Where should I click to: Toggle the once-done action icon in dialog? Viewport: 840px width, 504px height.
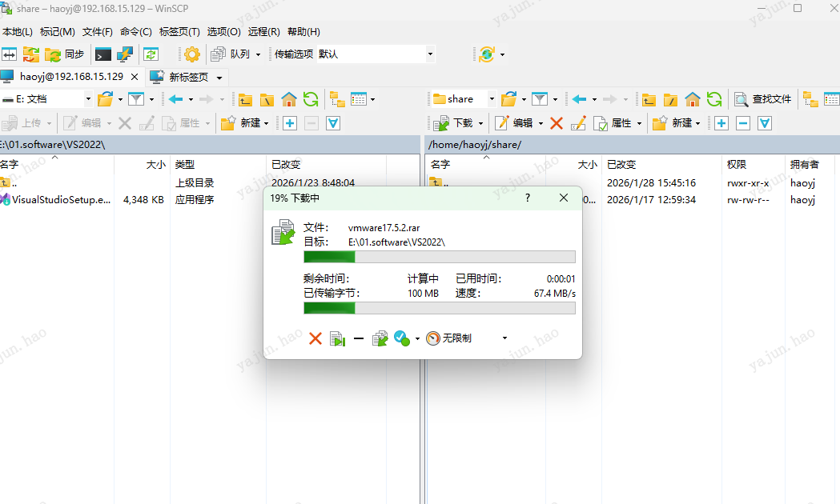coord(402,338)
